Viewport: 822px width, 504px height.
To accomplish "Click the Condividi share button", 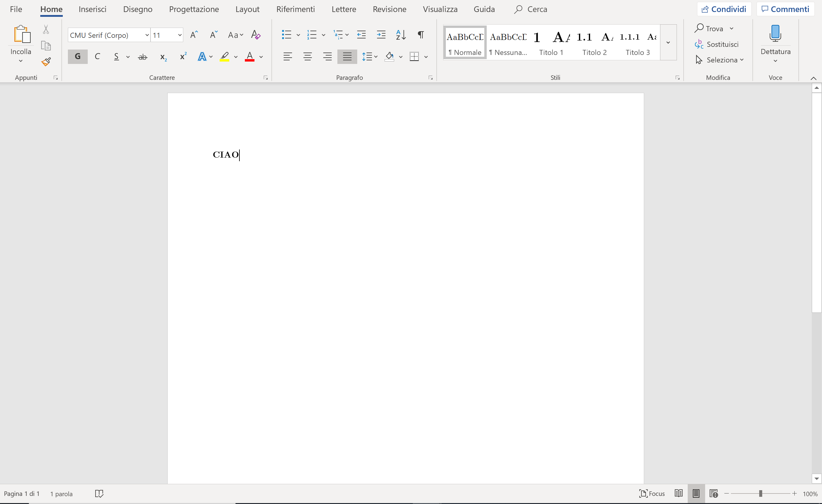I will pyautogui.click(x=724, y=9).
